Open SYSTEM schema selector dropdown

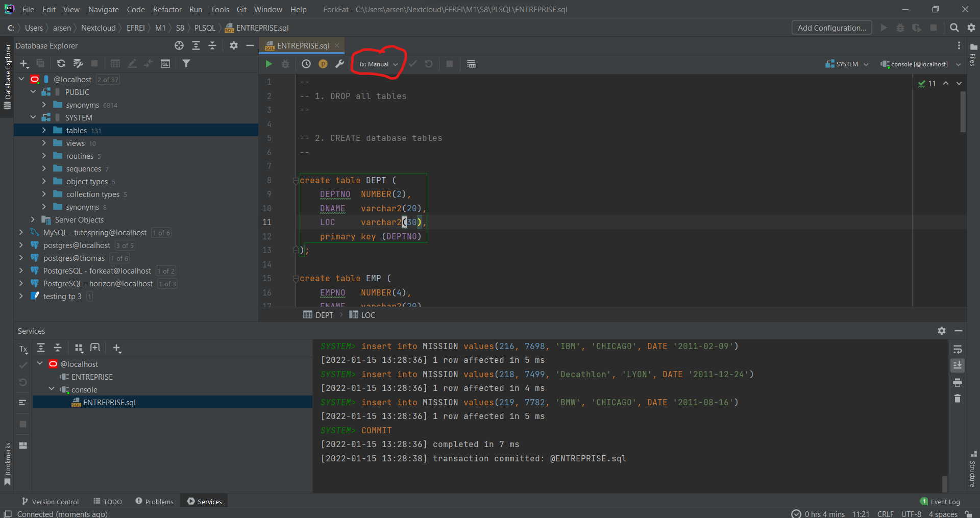(x=847, y=64)
